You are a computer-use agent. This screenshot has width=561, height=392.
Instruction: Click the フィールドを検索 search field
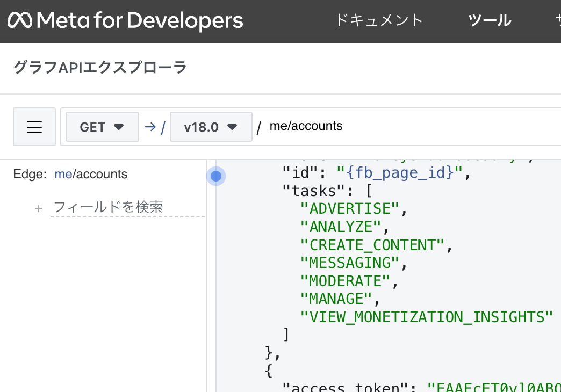tap(128, 207)
